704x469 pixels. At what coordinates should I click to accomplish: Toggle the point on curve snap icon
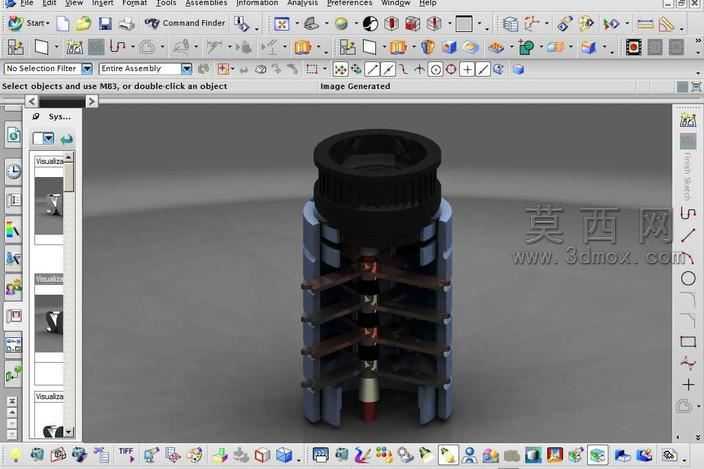[x=483, y=70]
